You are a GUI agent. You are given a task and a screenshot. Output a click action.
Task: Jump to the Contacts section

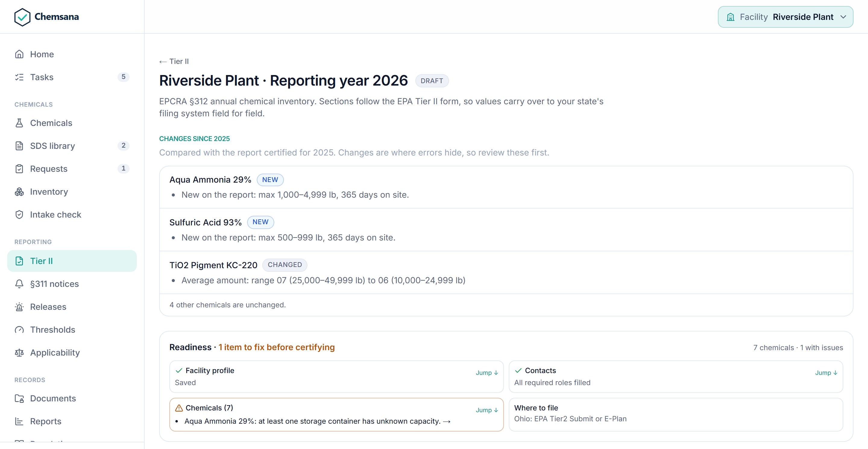coord(826,373)
